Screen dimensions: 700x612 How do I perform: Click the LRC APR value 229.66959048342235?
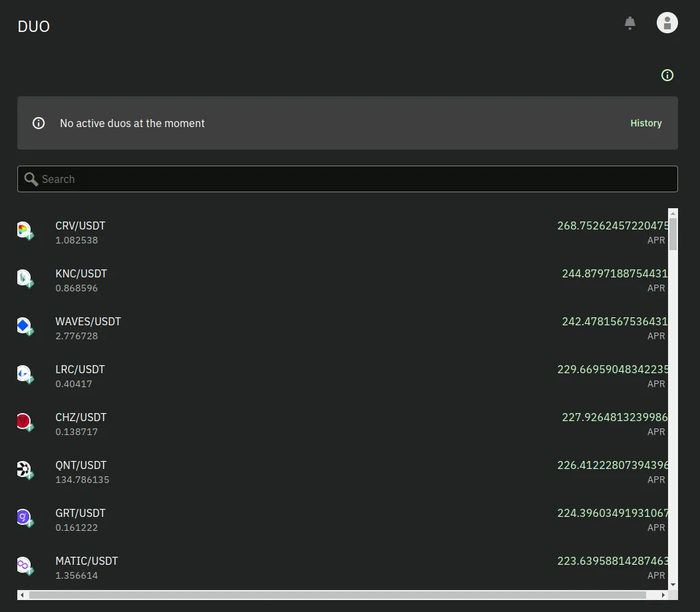(612, 369)
